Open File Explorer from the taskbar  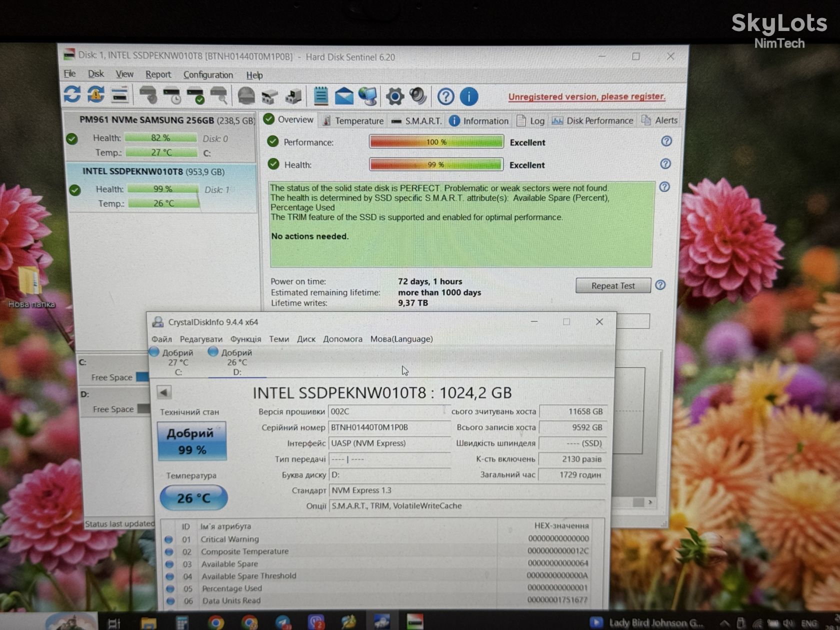click(x=148, y=623)
